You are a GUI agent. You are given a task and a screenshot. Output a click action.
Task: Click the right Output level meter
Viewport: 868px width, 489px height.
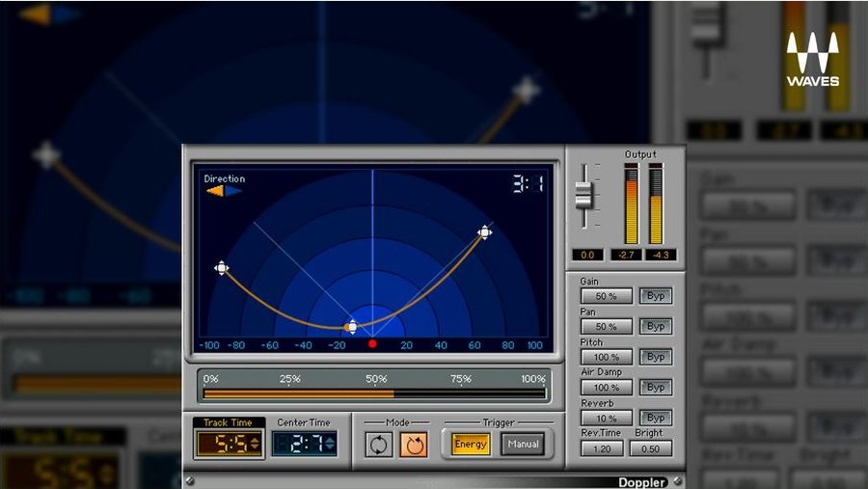656,204
